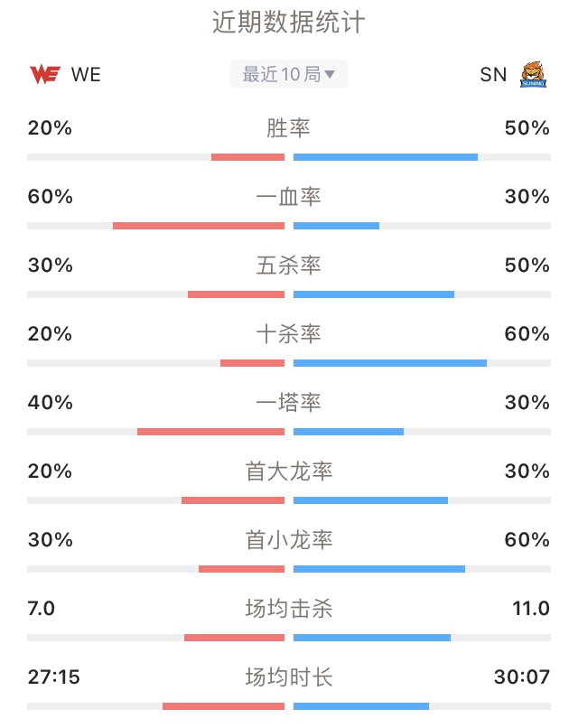Screen dimensions: 578x728
Task: Select the WE team name text
Action: 86,74
